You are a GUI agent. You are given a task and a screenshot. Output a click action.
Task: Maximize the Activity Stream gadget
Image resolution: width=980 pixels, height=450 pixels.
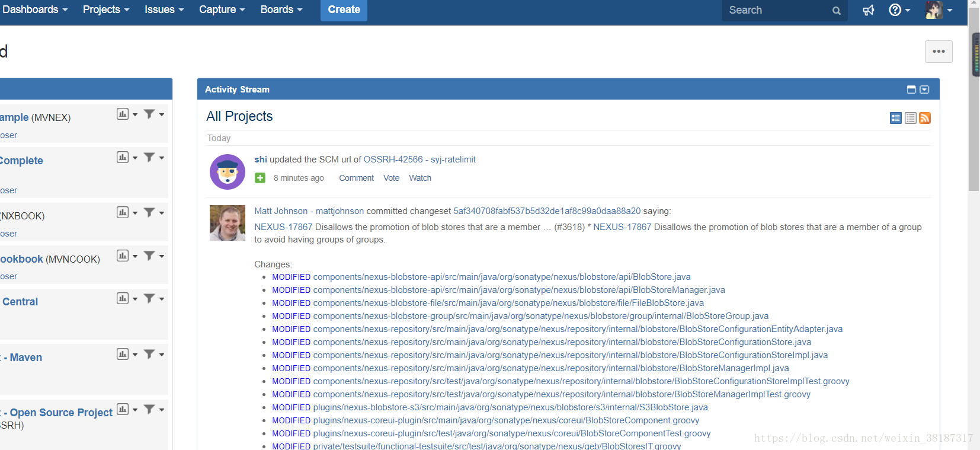tap(911, 90)
